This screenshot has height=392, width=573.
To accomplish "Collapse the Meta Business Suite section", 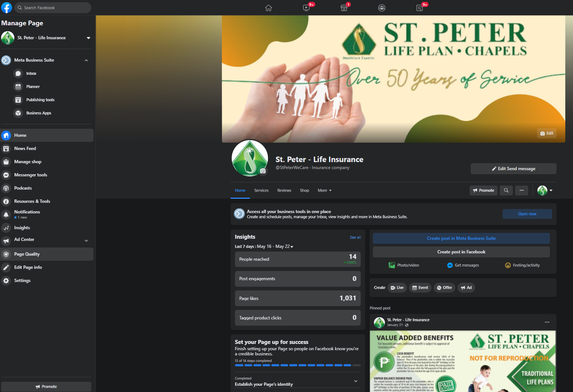I will click(x=86, y=60).
